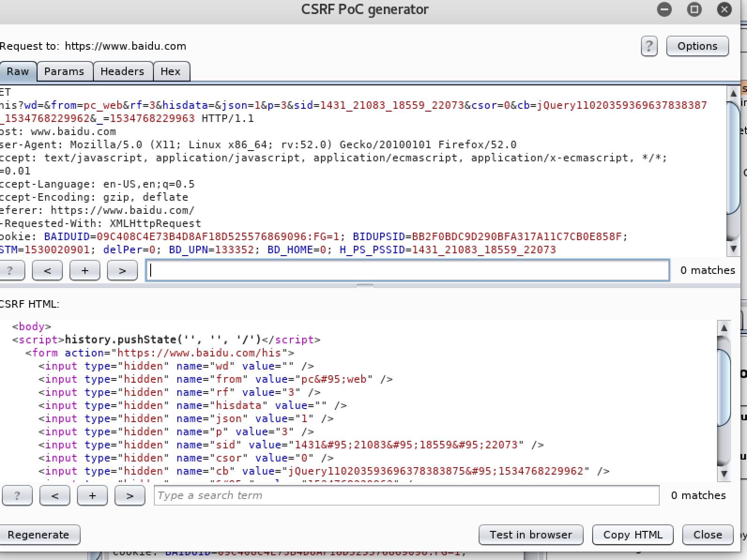Click the hidden input line named 'sid'
Screen dimensions: 747x560
[291, 445]
